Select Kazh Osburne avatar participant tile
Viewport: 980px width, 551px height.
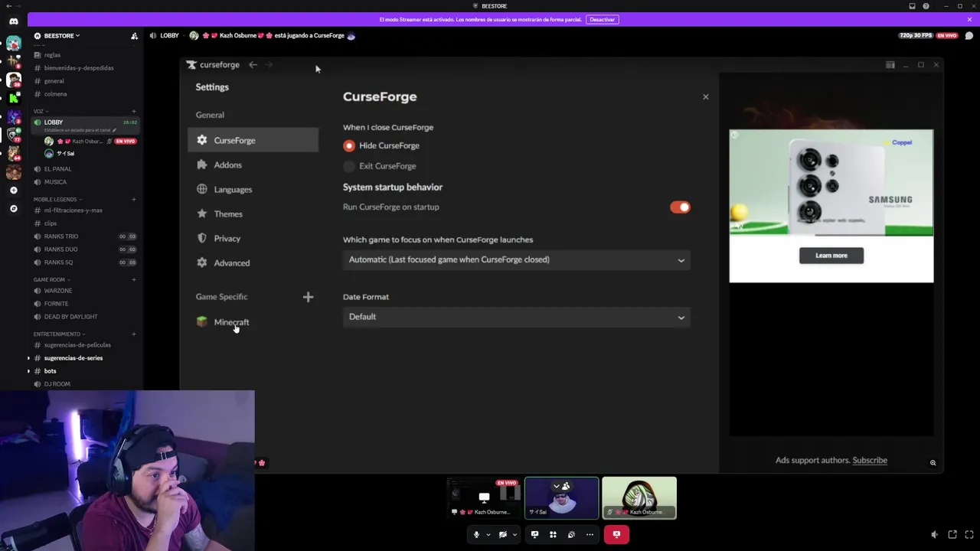(x=639, y=498)
